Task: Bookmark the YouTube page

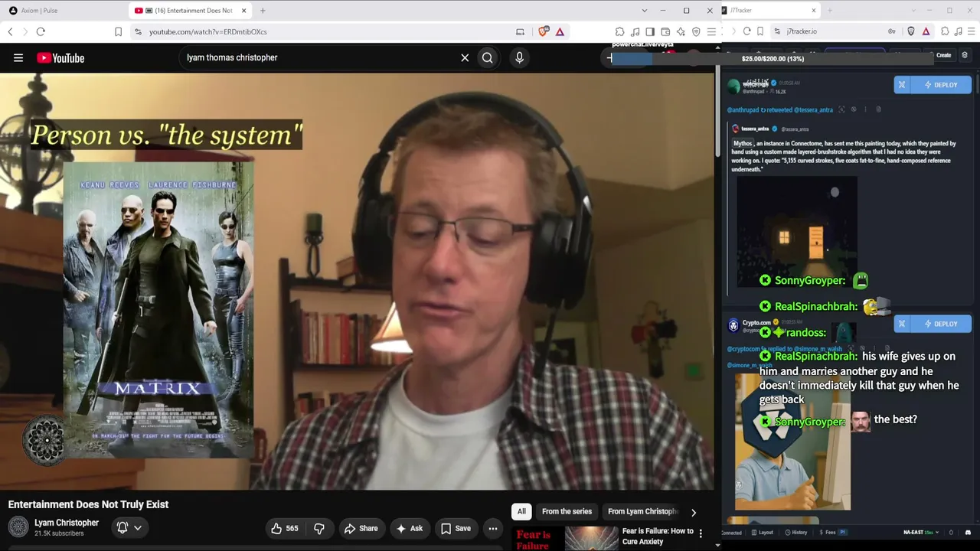Action: point(118,31)
